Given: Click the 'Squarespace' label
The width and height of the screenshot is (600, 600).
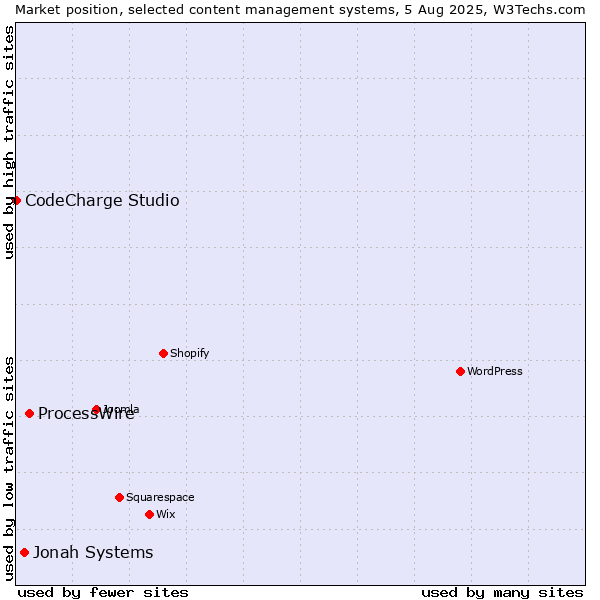Looking at the screenshot, I should 160,497.
